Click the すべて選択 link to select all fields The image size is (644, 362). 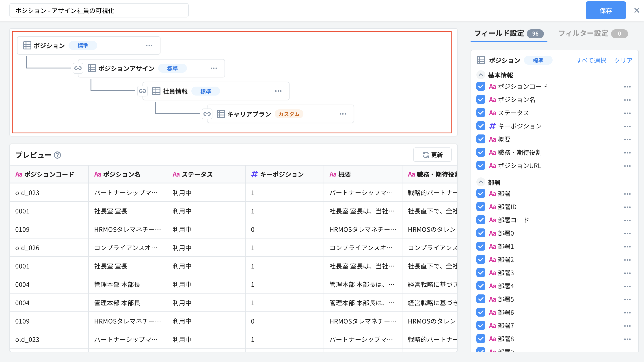click(591, 60)
